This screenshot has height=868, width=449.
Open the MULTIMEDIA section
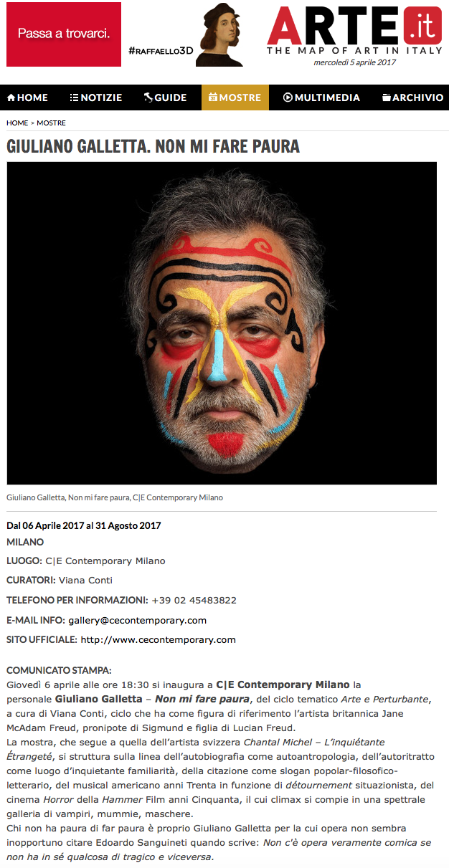coord(322,97)
